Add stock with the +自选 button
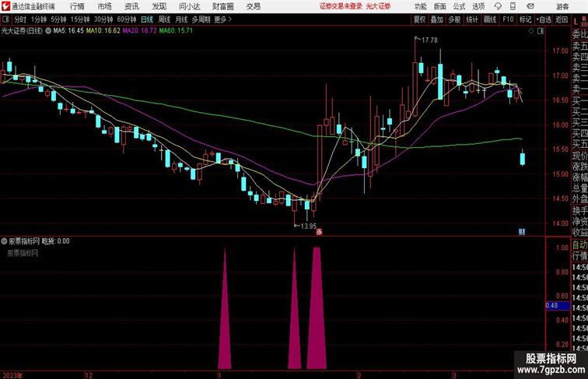The image size is (588, 379). point(544,19)
